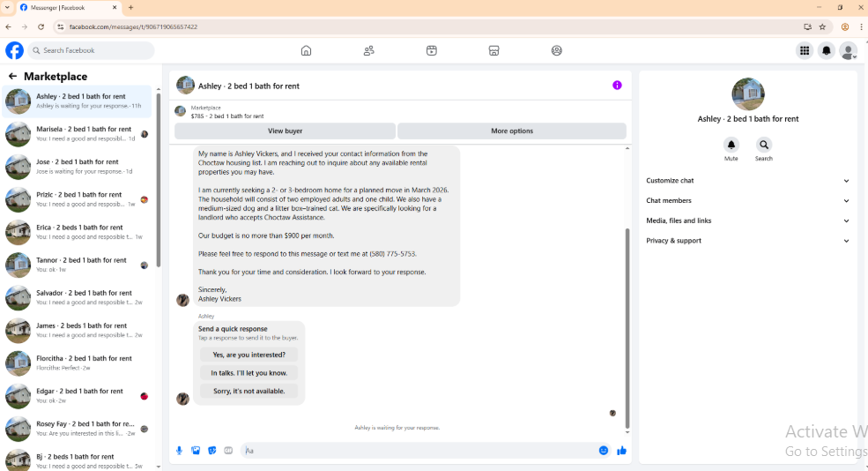The height and width of the screenshot is (471, 868).
Task: Open the emoji picker in message box
Action: [x=604, y=451]
